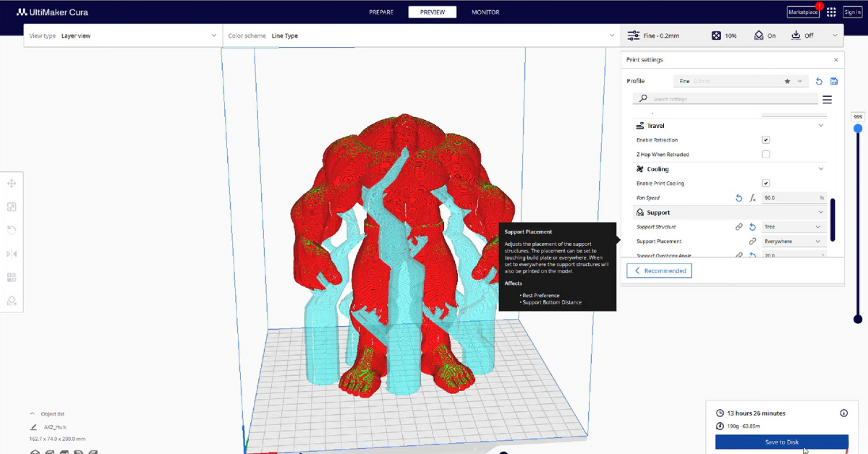
Task: Switch back to Recommended print settings
Action: pos(659,270)
